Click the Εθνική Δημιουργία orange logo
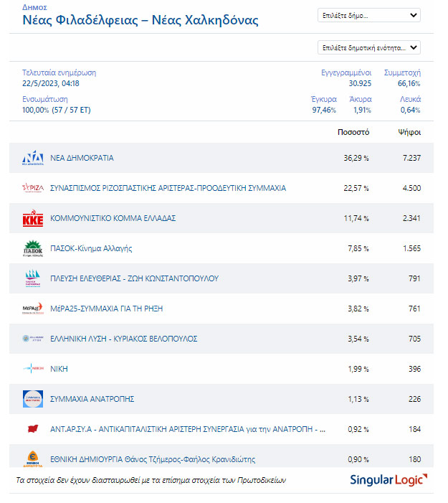 tap(33, 459)
